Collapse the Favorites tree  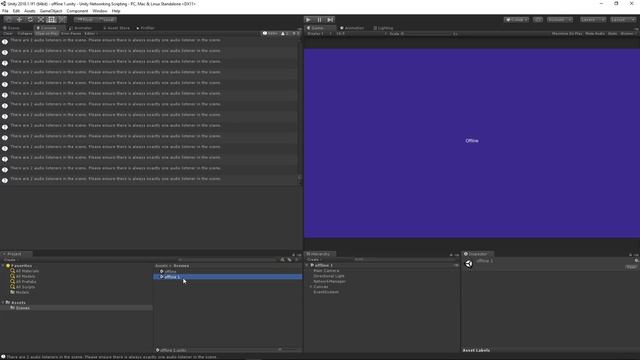click(x=3, y=266)
